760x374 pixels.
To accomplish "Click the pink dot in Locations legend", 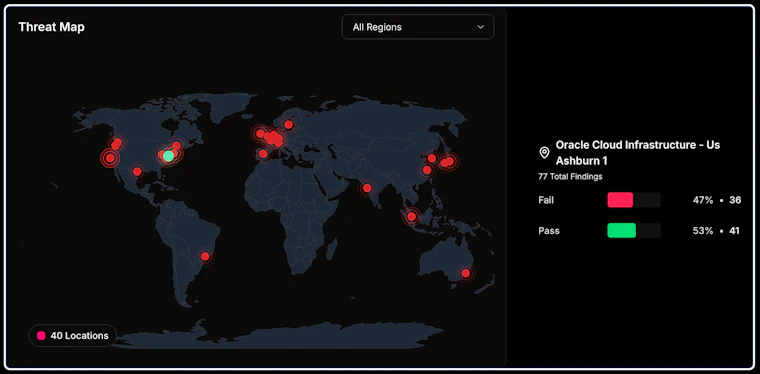I will point(41,335).
